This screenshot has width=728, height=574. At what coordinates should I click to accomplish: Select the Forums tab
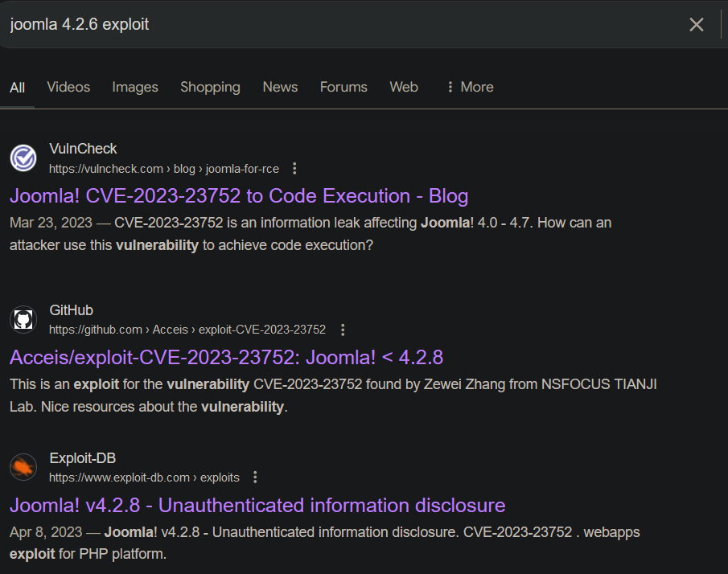pos(343,87)
